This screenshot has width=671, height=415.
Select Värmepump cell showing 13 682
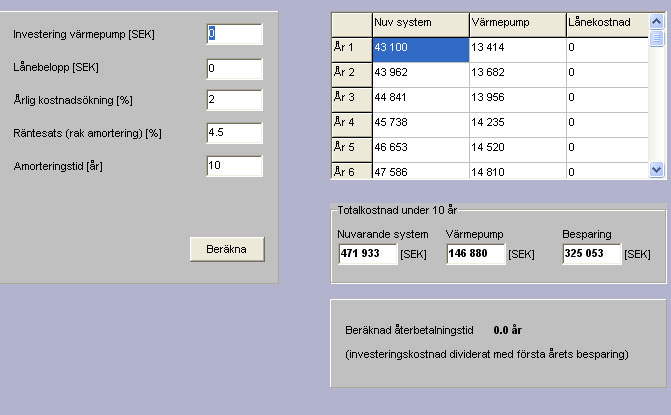point(515,73)
